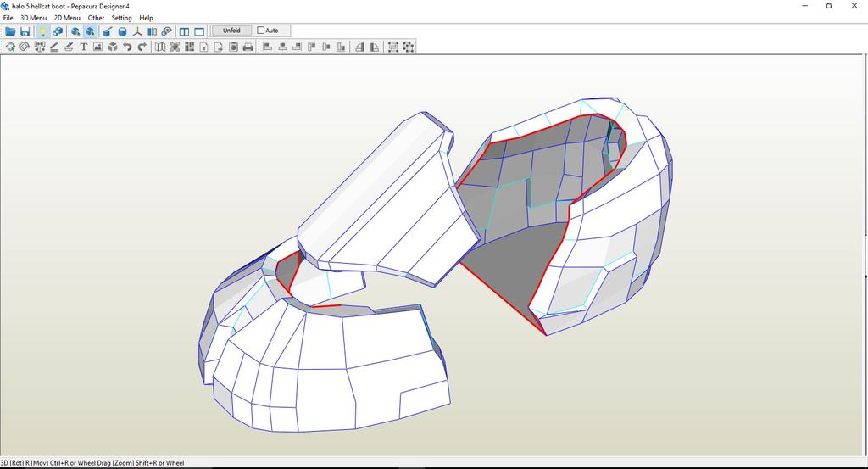
Task: Click the crossed pattern icon
Action: click(x=175, y=47)
